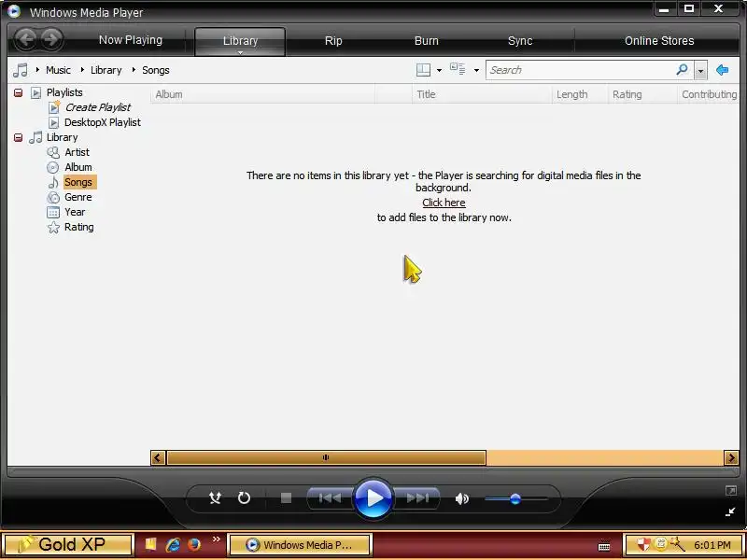The image size is (747, 560).
Task: Click the music note category icon
Action: click(20, 70)
